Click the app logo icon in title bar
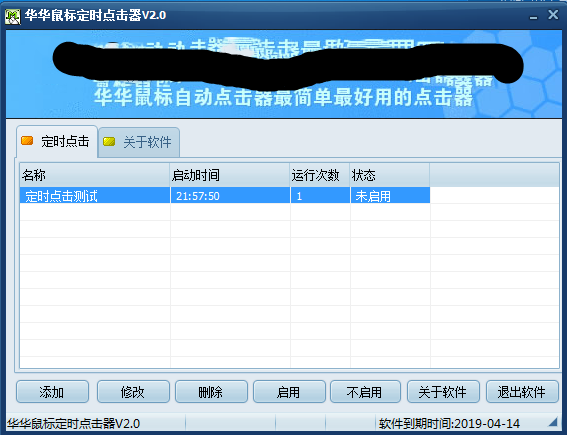The height and width of the screenshot is (435, 567). pos(13,16)
